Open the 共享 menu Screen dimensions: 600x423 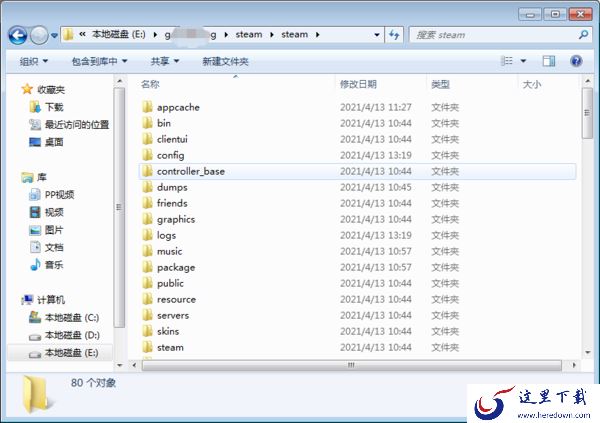click(x=165, y=61)
